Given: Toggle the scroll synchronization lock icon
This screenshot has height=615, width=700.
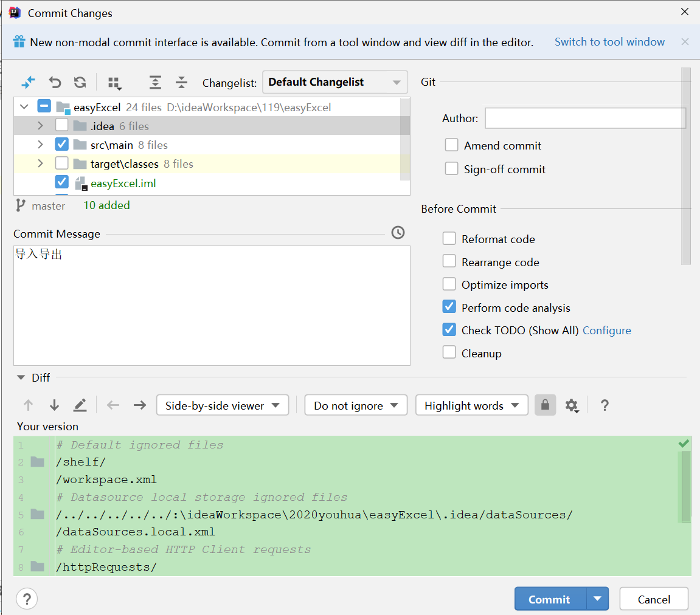Looking at the screenshot, I should tap(545, 405).
